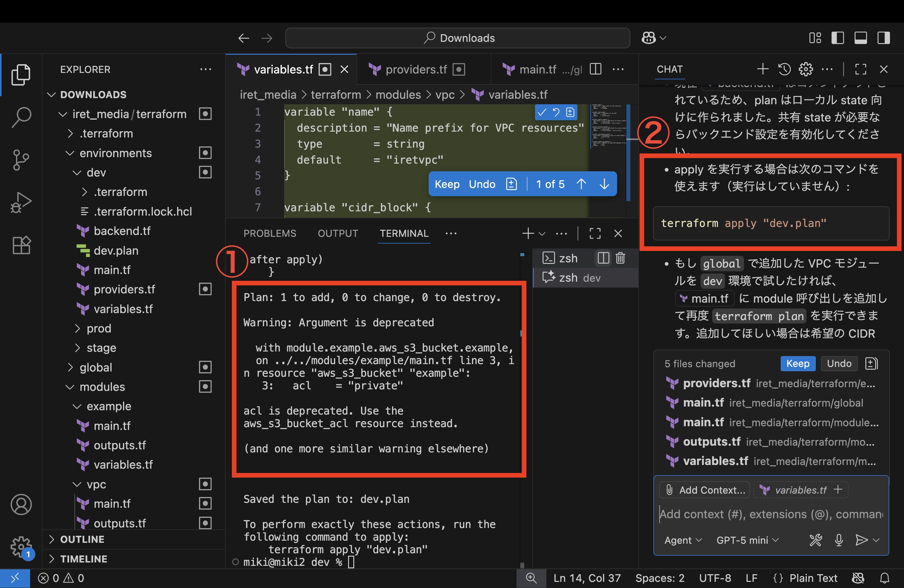The height and width of the screenshot is (588, 904).
Task: Open the Agent mode dropdown
Action: (x=683, y=540)
